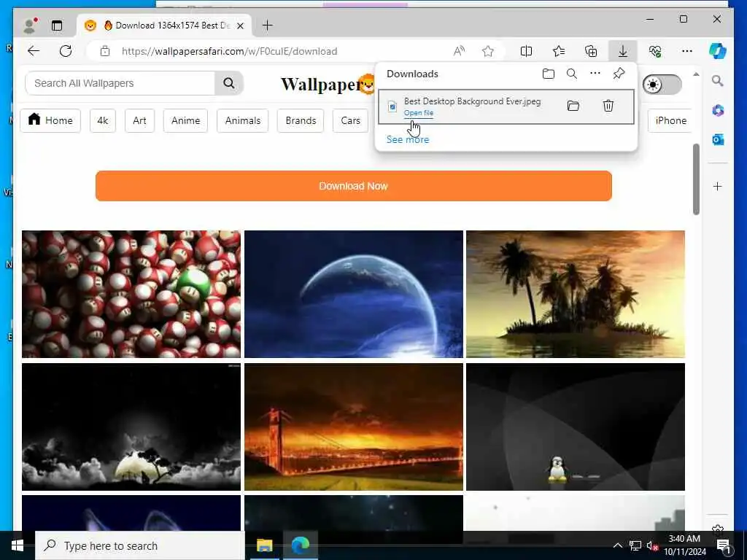
Task: Click the Edge taskbar icon
Action: pos(301,545)
